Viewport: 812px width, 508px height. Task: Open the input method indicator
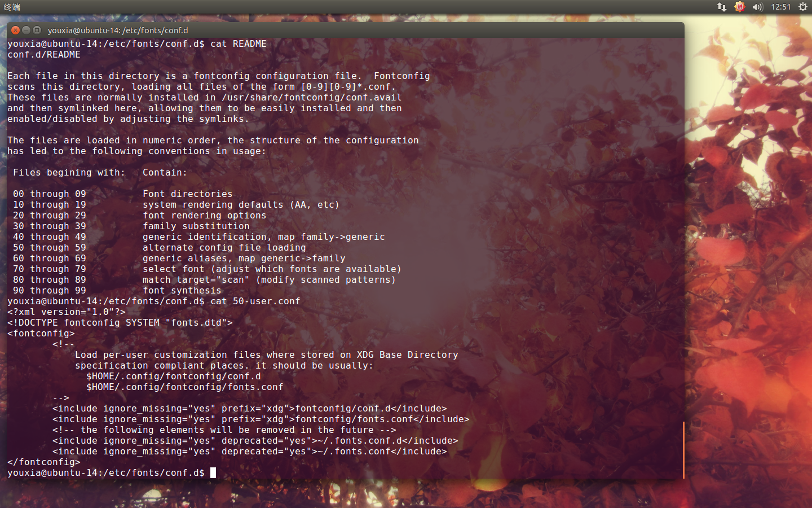tap(739, 7)
